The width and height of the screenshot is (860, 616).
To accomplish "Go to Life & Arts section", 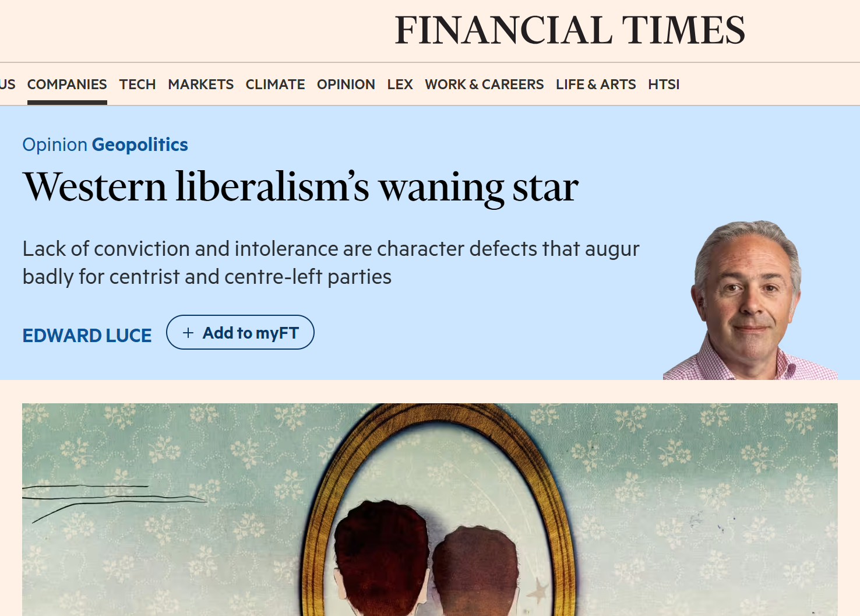I will point(596,85).
